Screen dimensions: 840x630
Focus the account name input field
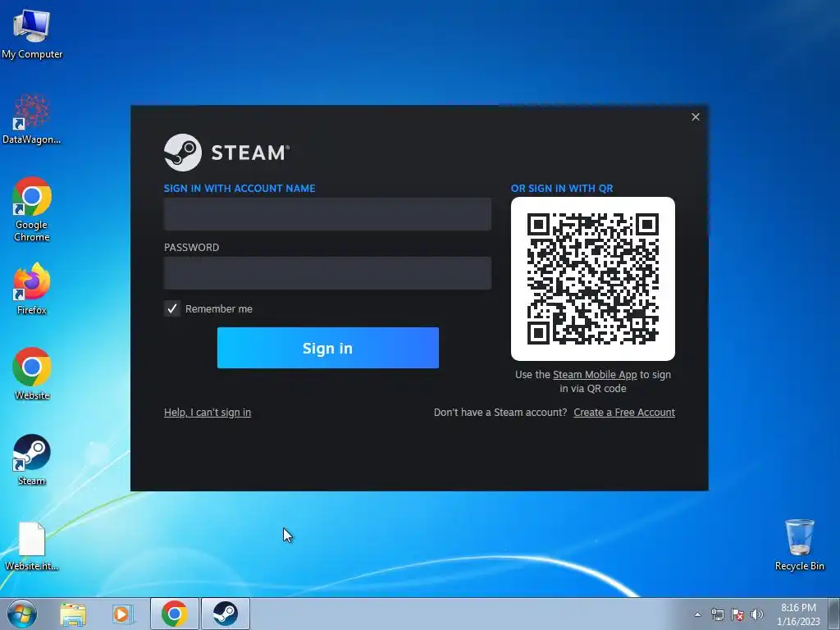[327, 214]
